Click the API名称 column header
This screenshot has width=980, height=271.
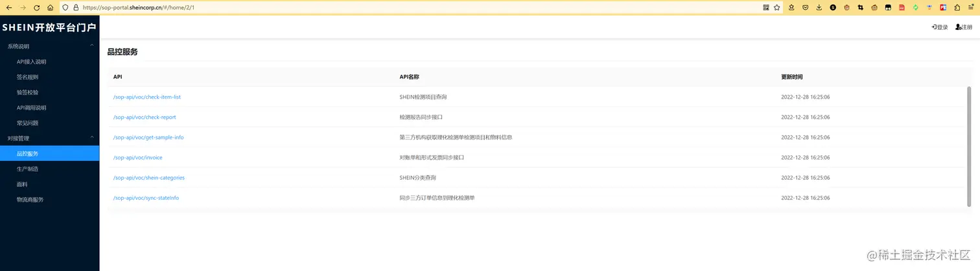tap(409, 77)
